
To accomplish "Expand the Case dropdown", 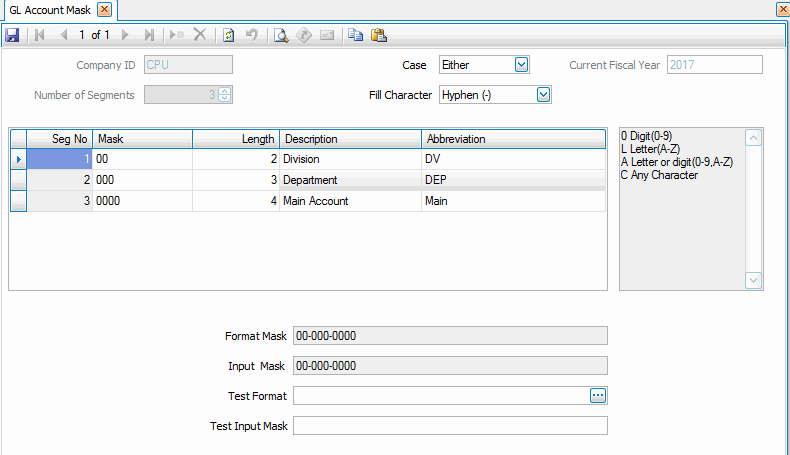I will 520,65.
